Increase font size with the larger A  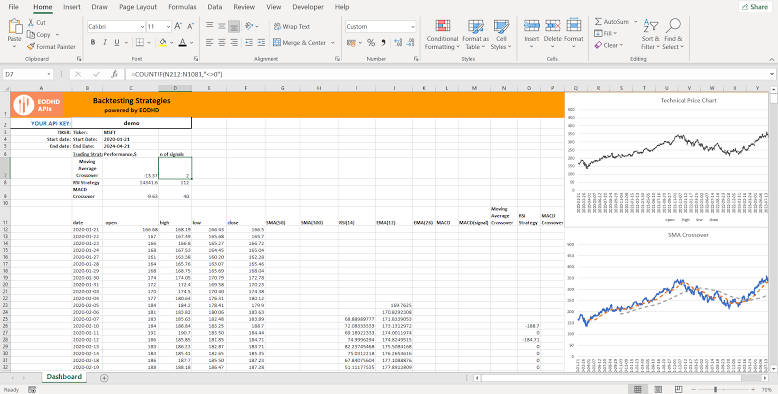coord(178,26)
